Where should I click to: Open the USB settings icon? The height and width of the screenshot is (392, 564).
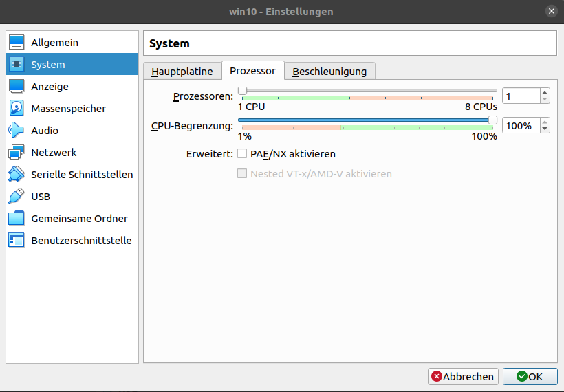pyautogui.click(x=17, y=197)
